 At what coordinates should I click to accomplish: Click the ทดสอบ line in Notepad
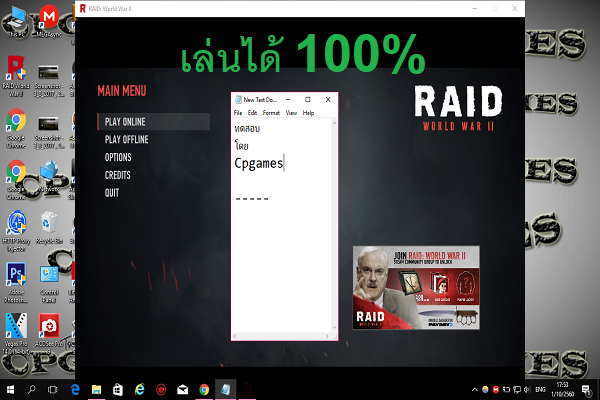coord(247,129)
